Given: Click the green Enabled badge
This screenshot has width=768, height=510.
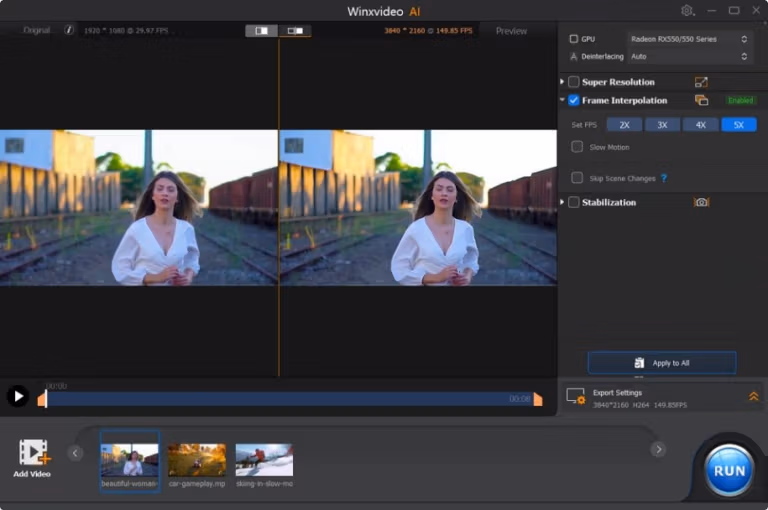Looking at the screenshot, I should pos(741,100).
